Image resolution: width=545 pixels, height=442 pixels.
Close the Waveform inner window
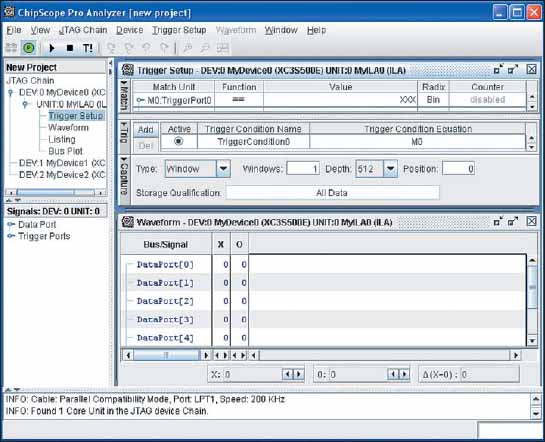[x=531, y=221]
